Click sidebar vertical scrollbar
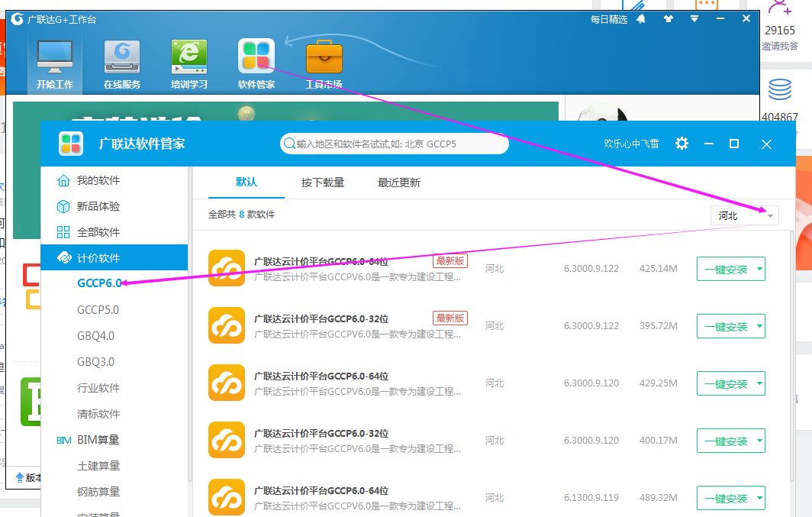This screenshot has width=812, height=517. (190, 326)
